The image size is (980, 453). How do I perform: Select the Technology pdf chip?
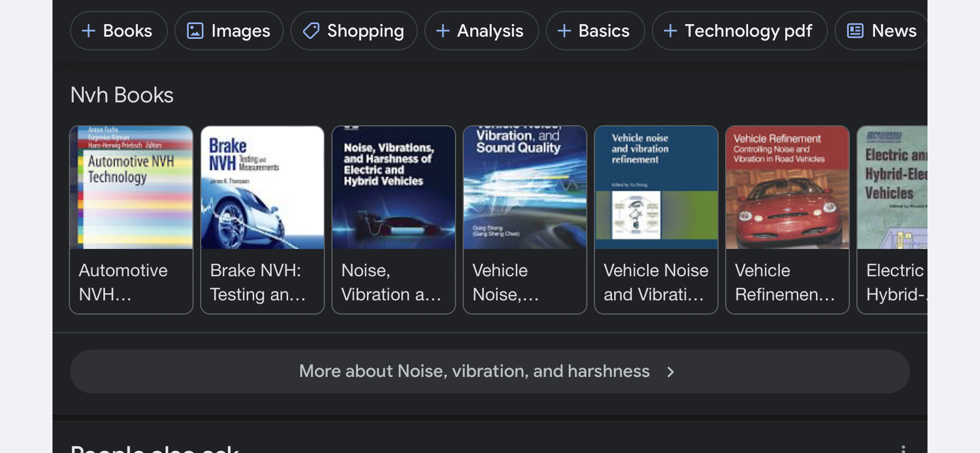[x=739, y=31]
